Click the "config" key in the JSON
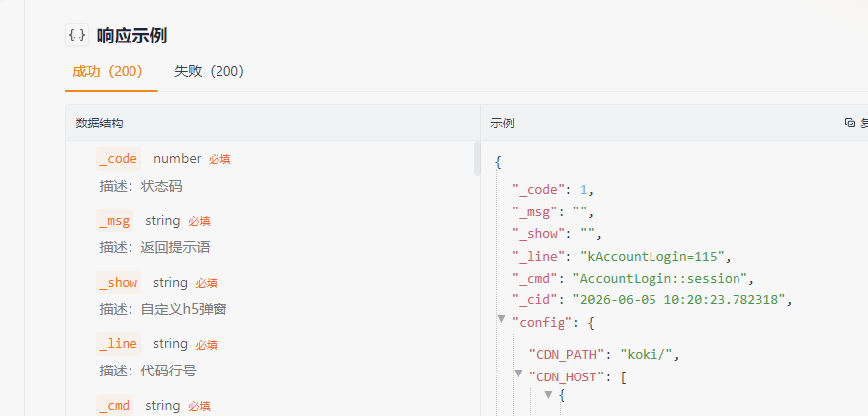868x416 pixels. (542, 322)
